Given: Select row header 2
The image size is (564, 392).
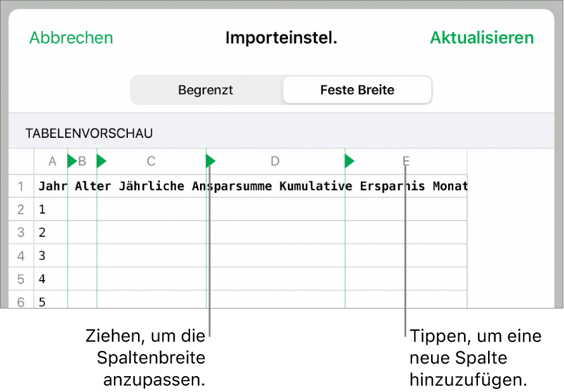Looking at the screenshot, I should (x=21, y=209).
